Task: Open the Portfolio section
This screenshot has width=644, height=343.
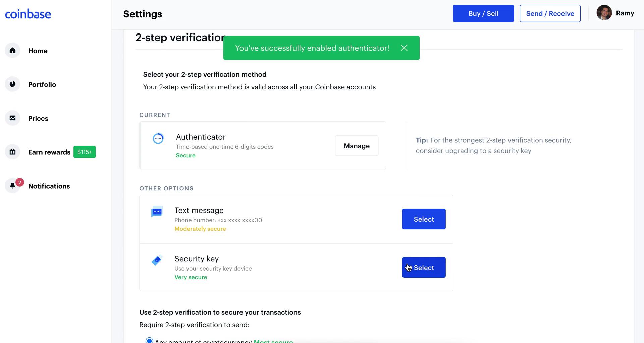Action: click(x=42, y=85)
